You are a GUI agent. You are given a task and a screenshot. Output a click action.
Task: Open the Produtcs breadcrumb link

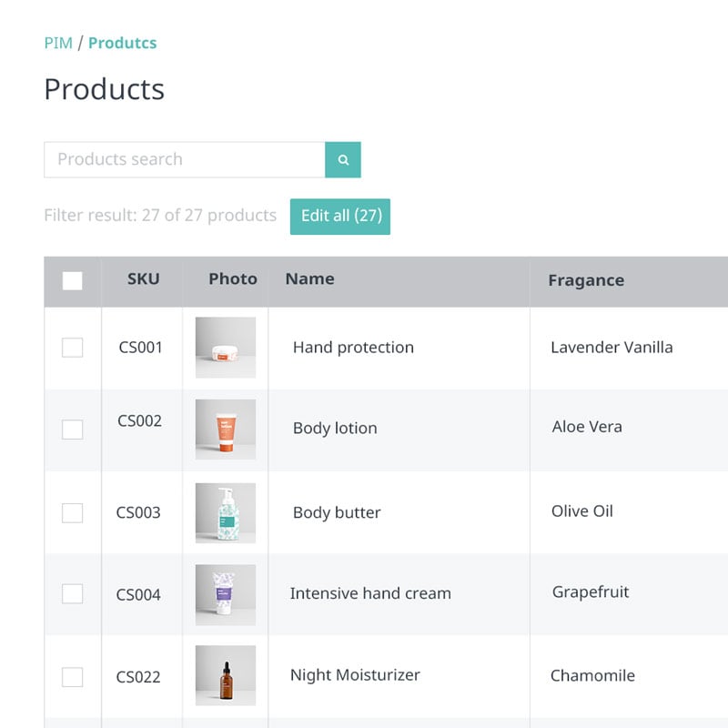(123, 43)
